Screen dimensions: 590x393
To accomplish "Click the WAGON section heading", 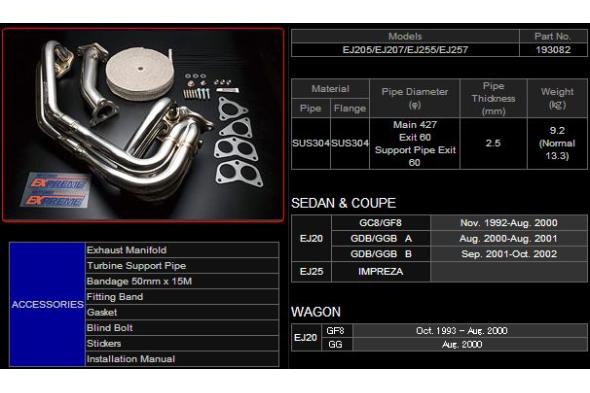I will 316,312.
